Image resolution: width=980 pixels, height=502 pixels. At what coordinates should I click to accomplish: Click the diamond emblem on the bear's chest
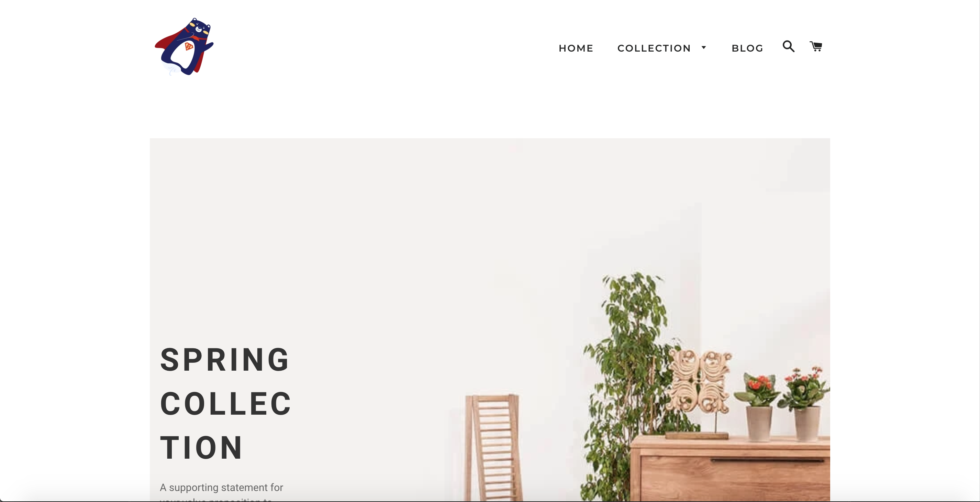(189, 46)
